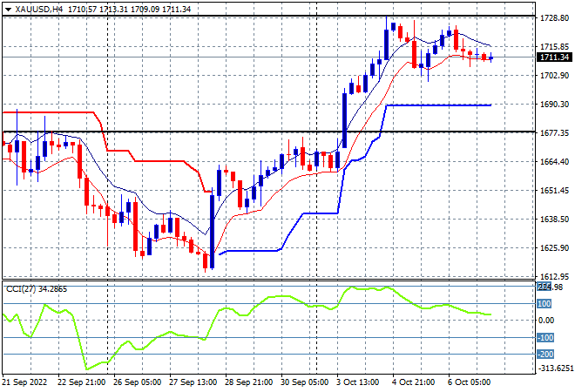Screen dimensions: 575x392
Task: Select the current price tag 1711.34
Action: (x=554, y=57)
